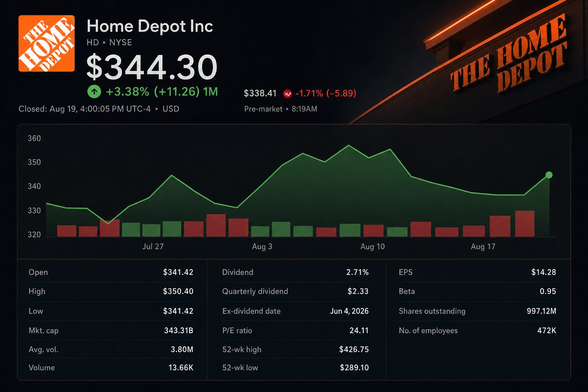Click the "No. of employees" label
The height and width of the screenshot is (392, 588).
tap(428, 331)
